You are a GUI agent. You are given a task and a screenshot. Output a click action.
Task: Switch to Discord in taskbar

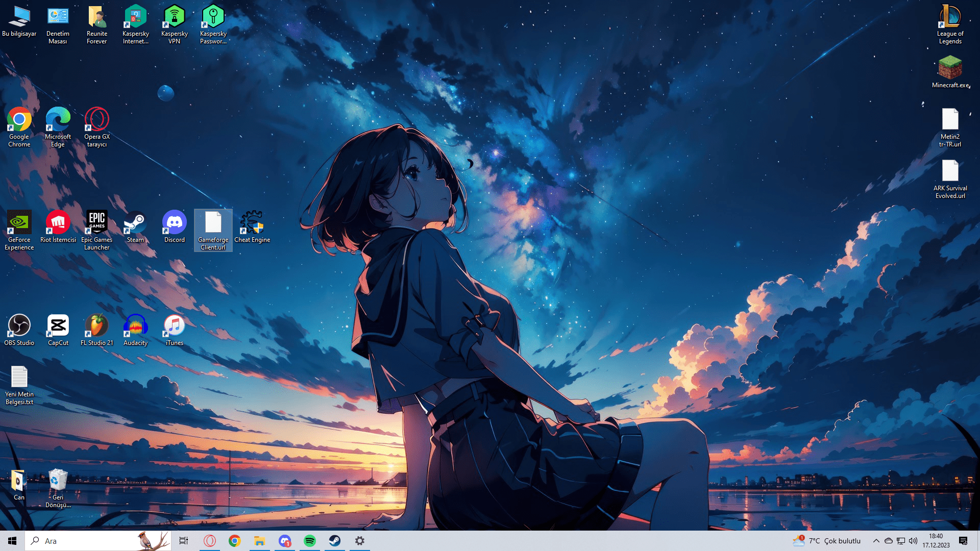(284, 541)
